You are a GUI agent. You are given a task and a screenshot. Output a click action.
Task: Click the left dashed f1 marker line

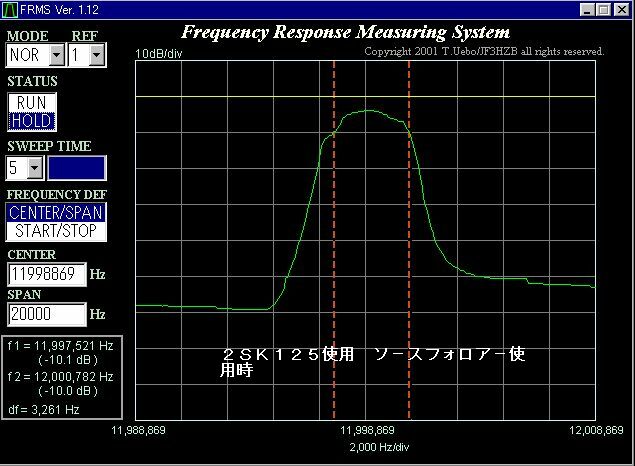coord(334,240)
